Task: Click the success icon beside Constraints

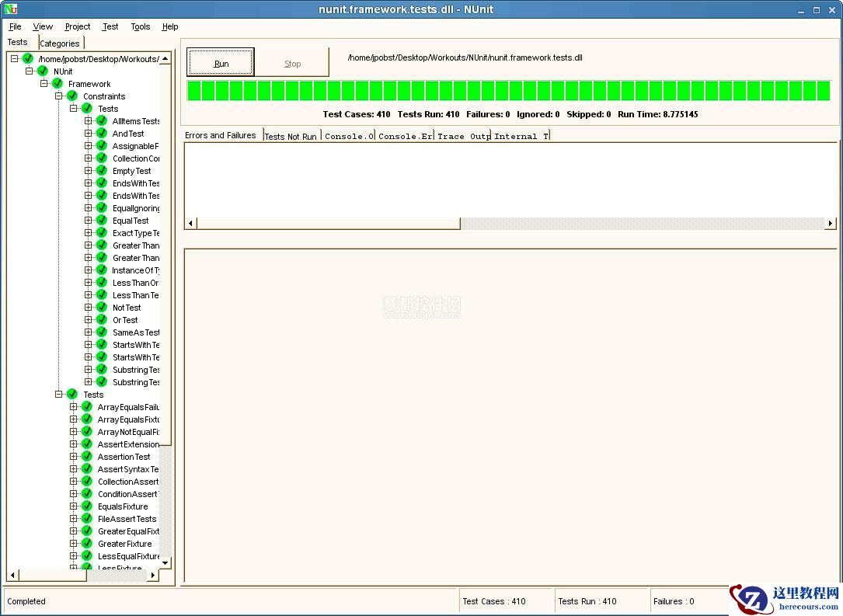Action: pyautogui.click(x=72, y=96)
